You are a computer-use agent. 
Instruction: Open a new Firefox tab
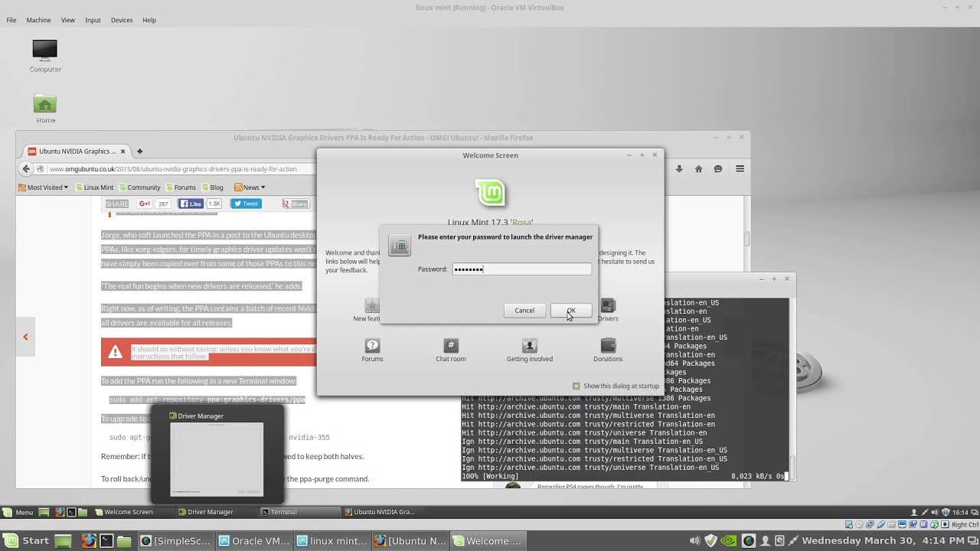tap(139, 152)
